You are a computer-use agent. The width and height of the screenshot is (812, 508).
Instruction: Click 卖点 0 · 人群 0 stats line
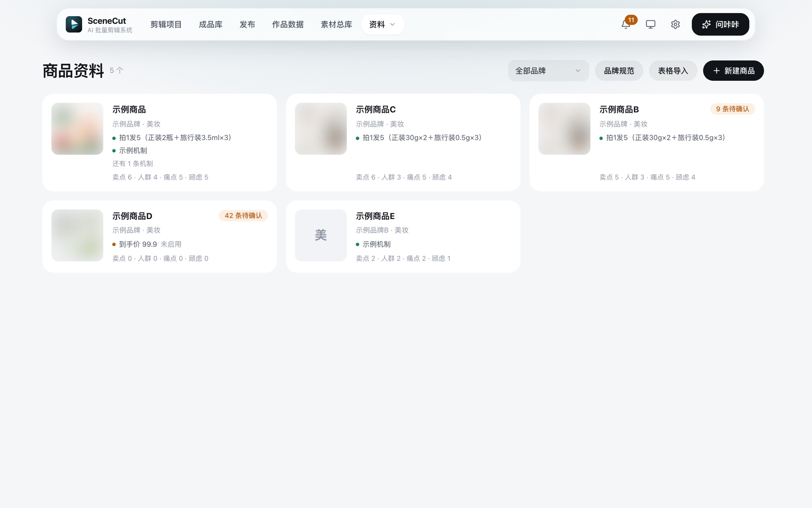point(160,259)
